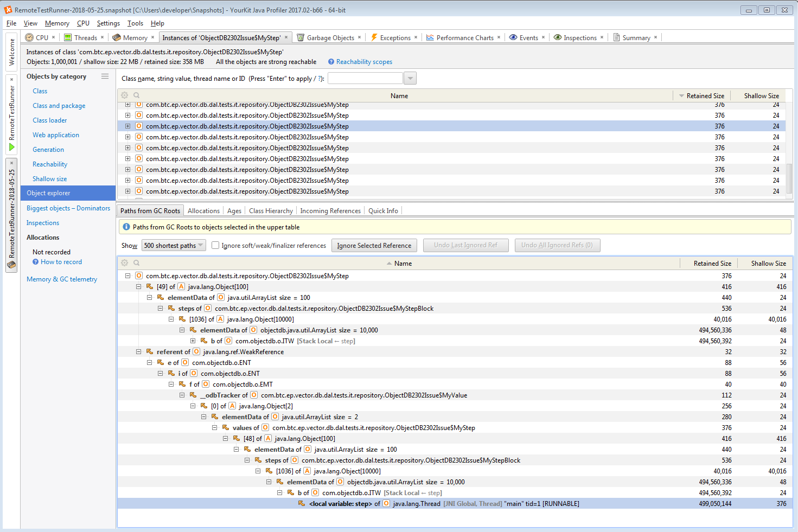Close the Instances of ObjectDB2302Issue$MyStep tab
Viewport: 798px width, 532px height.
pyautogui.click(x=286, y=37)
